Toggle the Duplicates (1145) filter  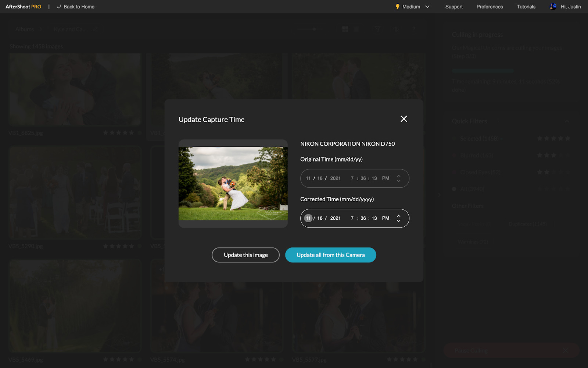click(527, 224)
